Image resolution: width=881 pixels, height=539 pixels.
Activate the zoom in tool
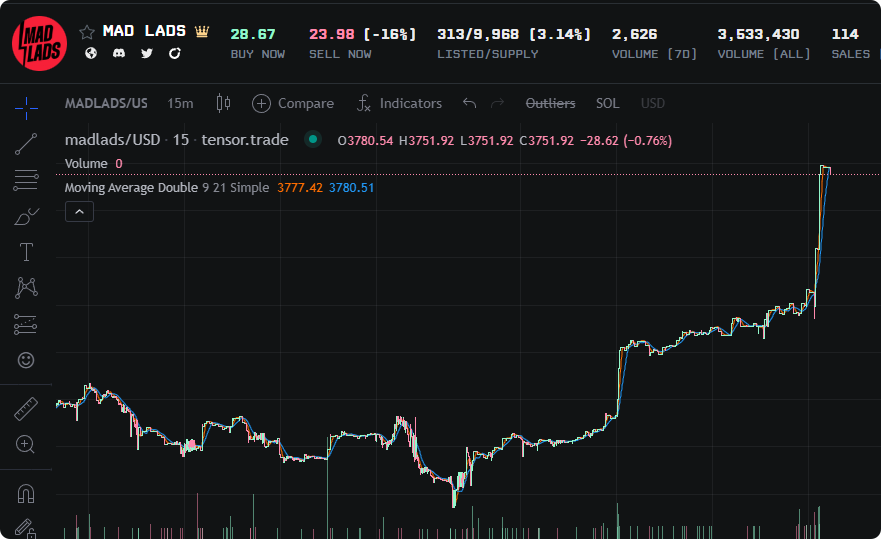tap(26, 444)
